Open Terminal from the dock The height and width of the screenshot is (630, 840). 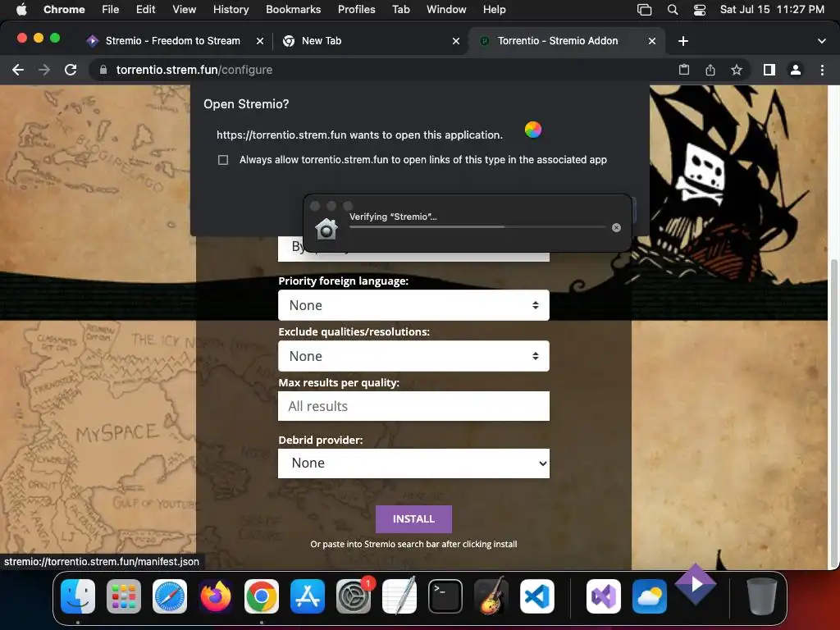(445, 596)
